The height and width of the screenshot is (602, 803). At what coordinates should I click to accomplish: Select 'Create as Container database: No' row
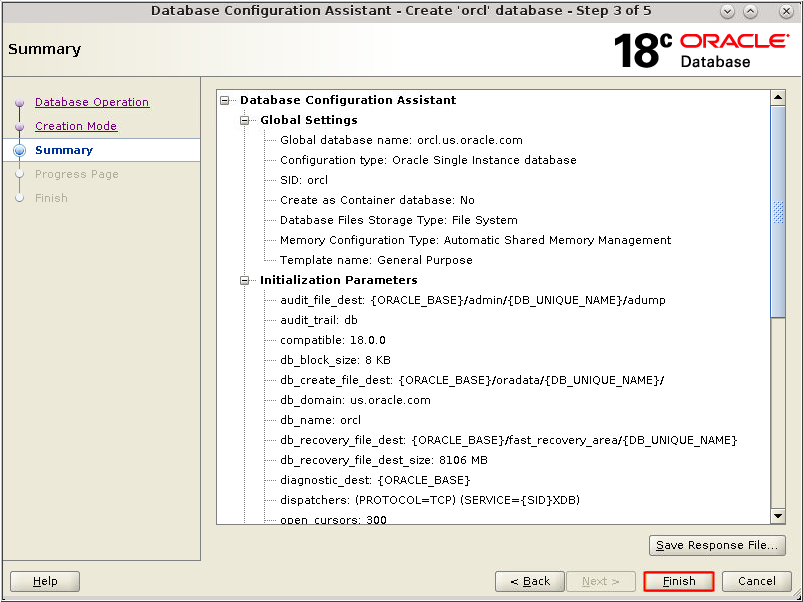click(377, 200)
